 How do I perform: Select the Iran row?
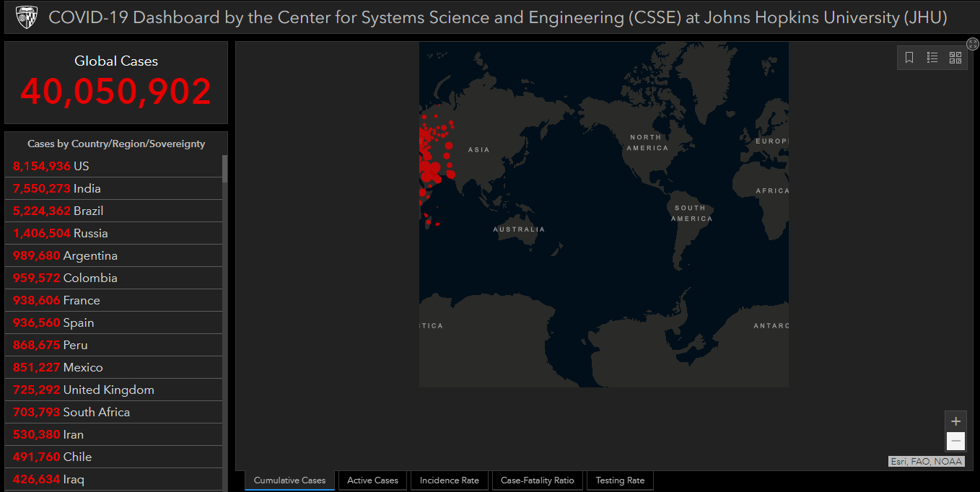(x=114, y=434)
